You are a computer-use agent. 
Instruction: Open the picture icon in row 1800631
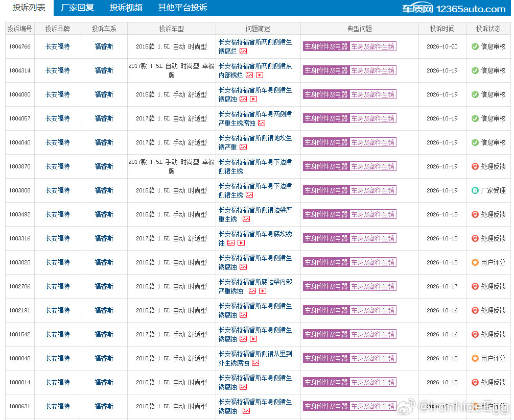pos(246,411)
